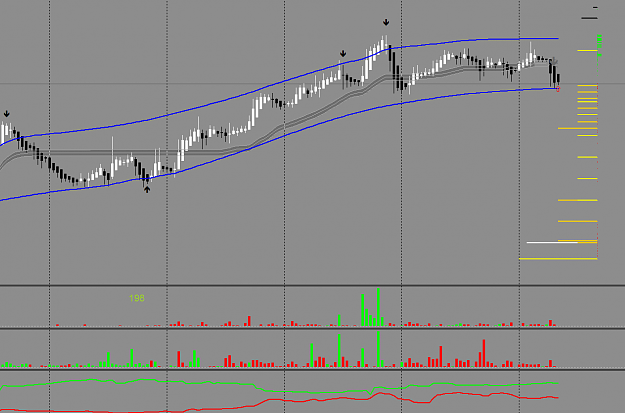
Task: Click the green histogram blocks at the top right
Action: click(x=599, y=45)
